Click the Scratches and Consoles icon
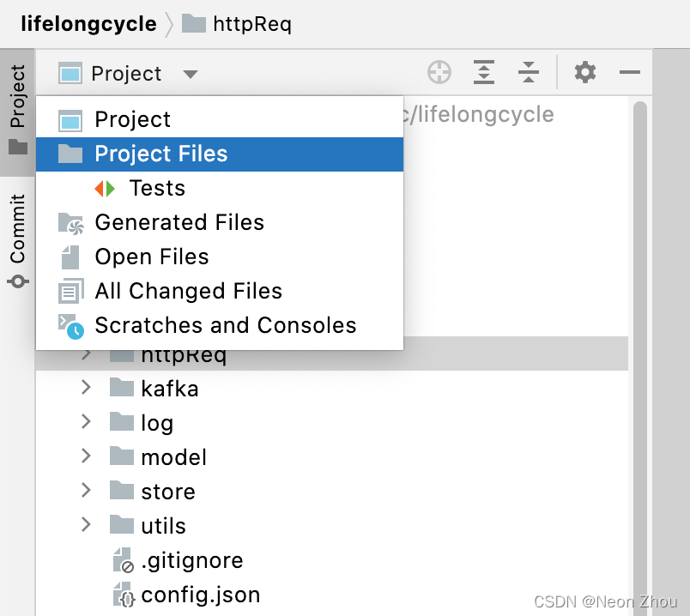 click(x=70, y=325)
